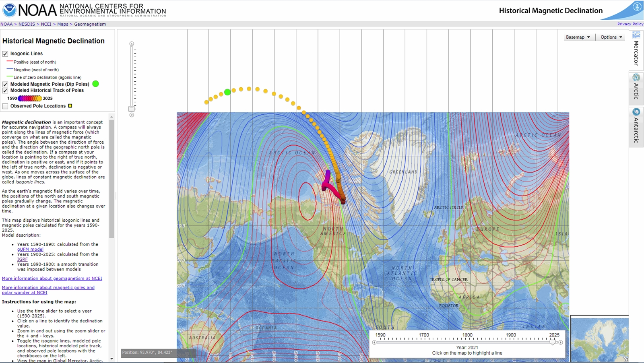Open the Basemap dropdown
Screen dimensions: 644x363
578,37
